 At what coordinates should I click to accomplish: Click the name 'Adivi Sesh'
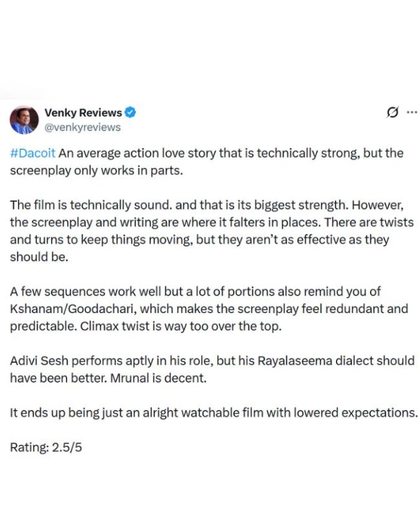click(x=40, y=360)
